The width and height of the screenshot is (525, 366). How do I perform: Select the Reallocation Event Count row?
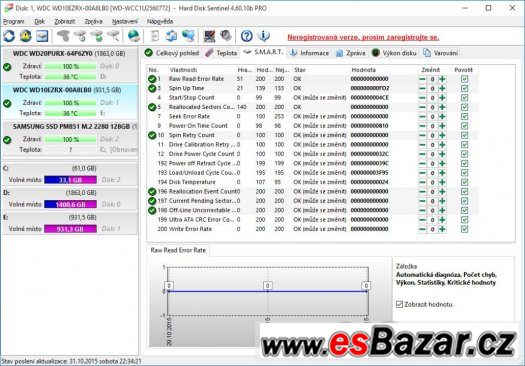(x=313, y=192)
